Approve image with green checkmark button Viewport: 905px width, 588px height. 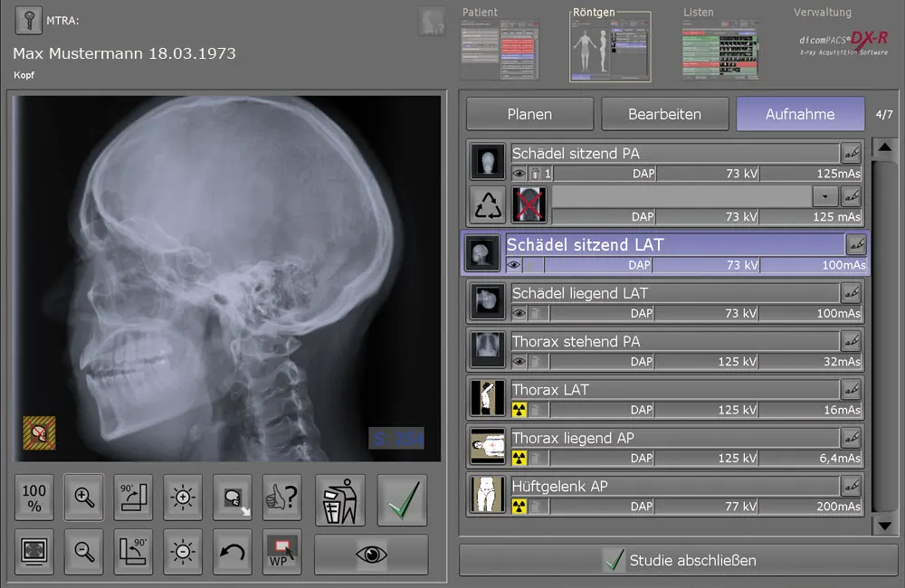click(402, 499)
